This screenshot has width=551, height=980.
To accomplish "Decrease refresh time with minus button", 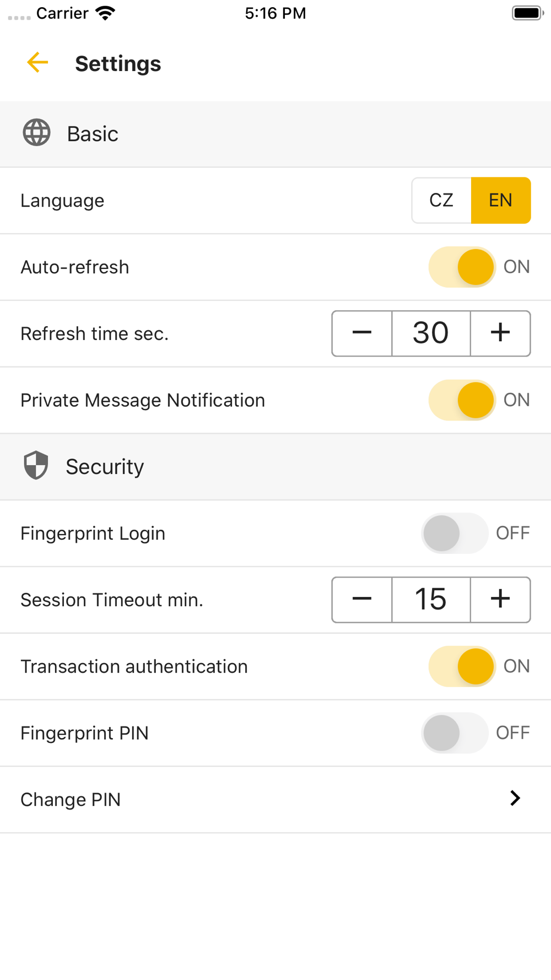I will [362, 333].
